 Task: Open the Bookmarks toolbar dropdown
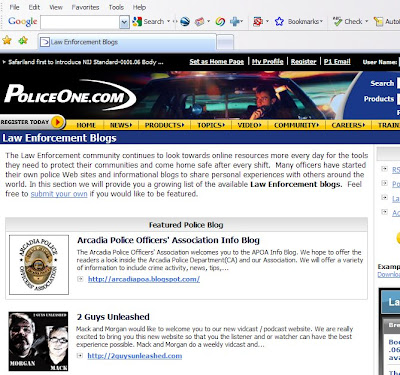pyautogui.click(x=305, y=22)
